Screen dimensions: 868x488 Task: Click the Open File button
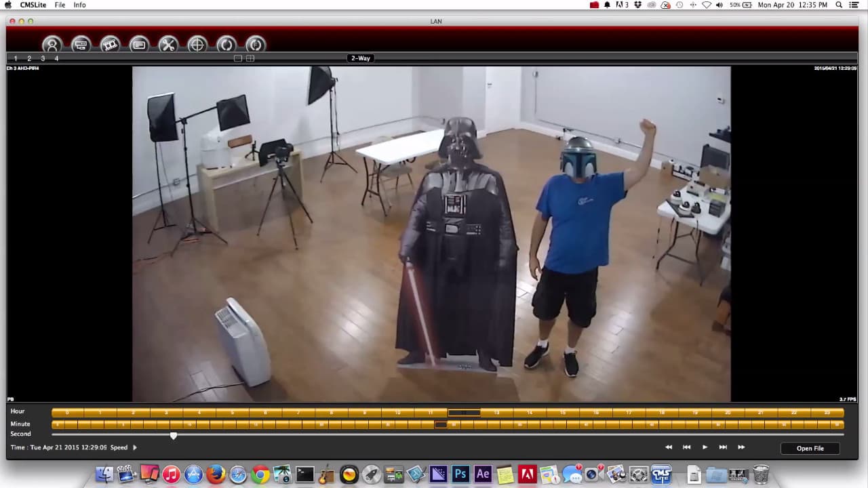click(x=810, y=448)
